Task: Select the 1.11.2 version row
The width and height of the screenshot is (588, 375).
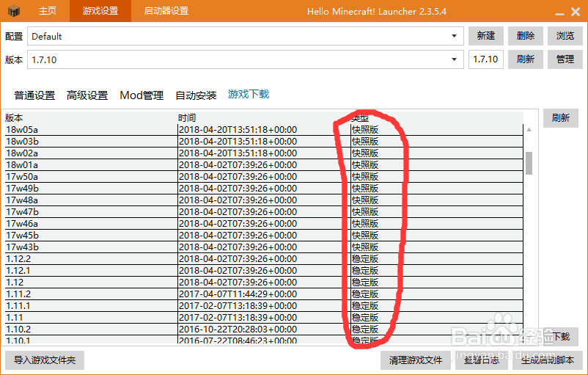Action: click(x=264, y=294)
